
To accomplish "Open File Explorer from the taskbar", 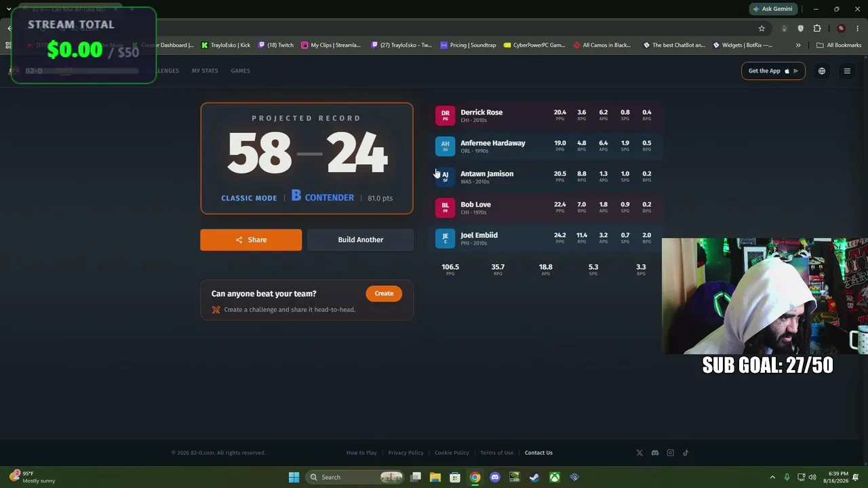I will pos(435,477).
